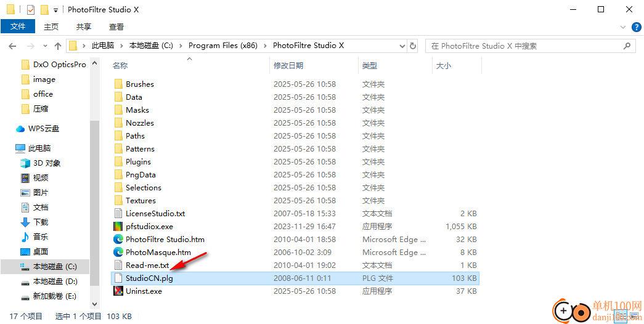Sort files by 修改日期 column

point(288,66)
